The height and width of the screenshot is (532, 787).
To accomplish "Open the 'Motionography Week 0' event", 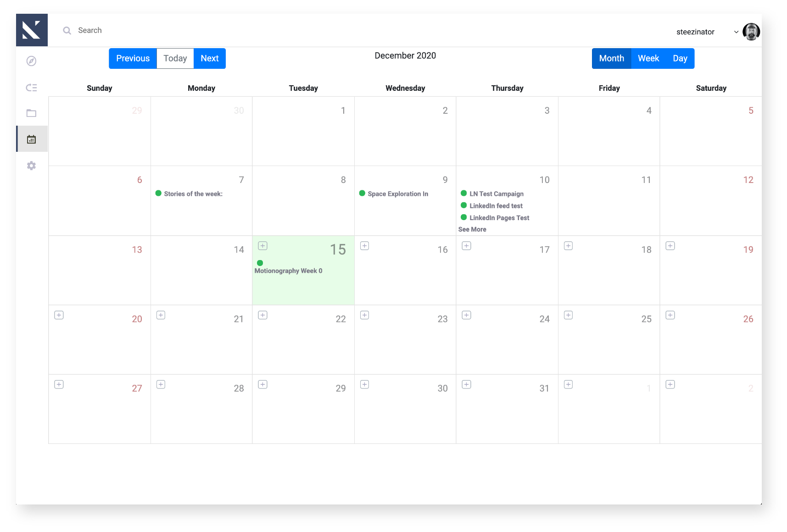I will point(289,271).
